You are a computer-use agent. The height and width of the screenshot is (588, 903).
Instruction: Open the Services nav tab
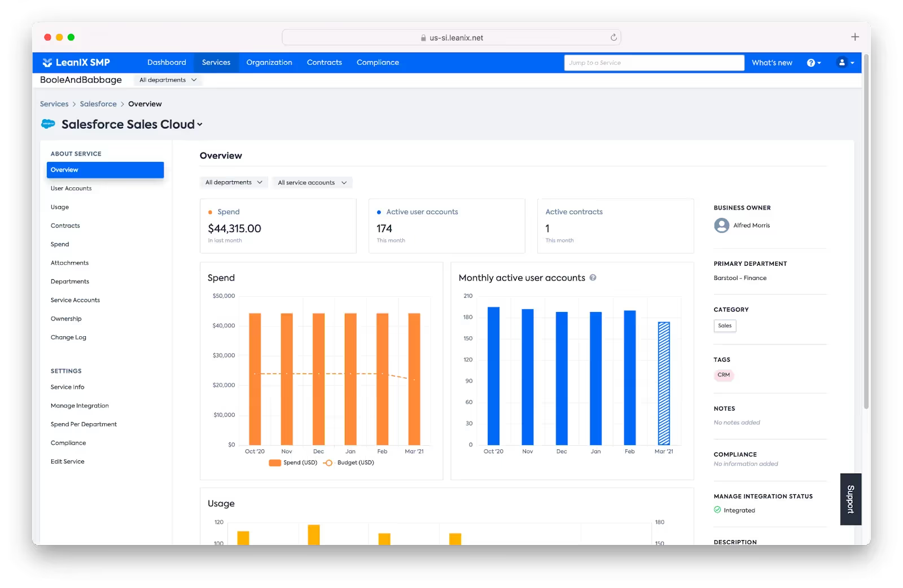[216, 63]
